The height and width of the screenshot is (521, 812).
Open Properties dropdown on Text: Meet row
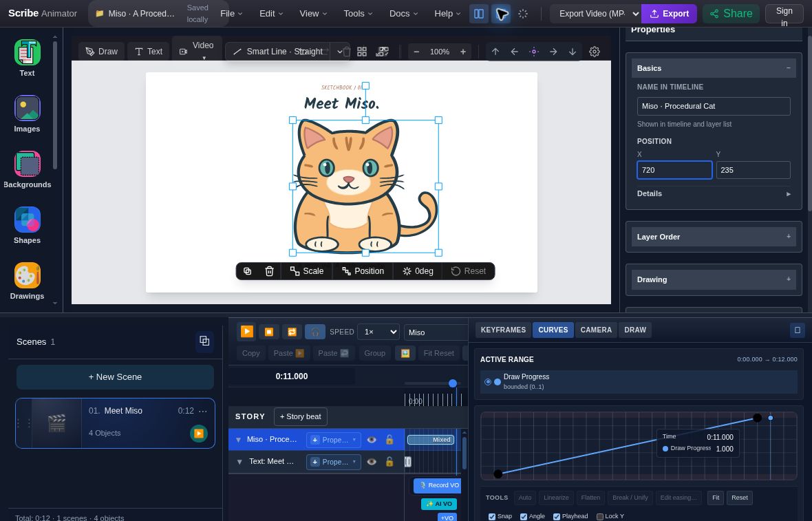click(334, 462)
